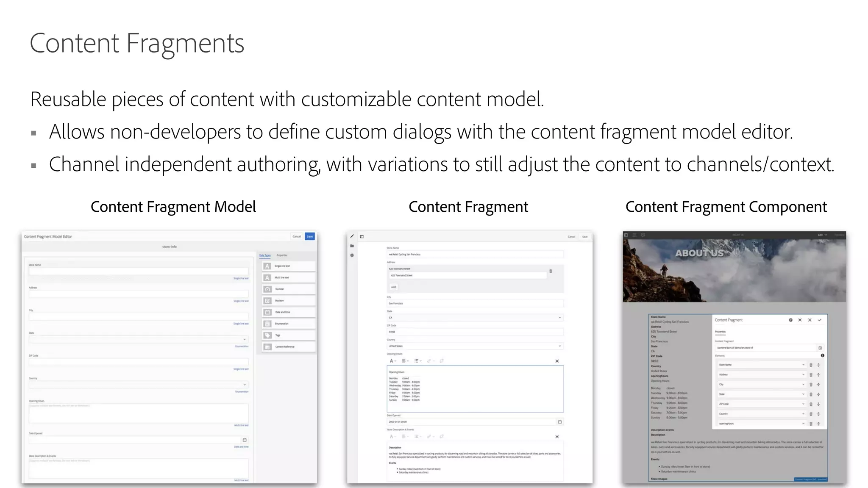Open Country element dropdown in dialog
This screenshot has height=488, width=868.
point(762,414)
